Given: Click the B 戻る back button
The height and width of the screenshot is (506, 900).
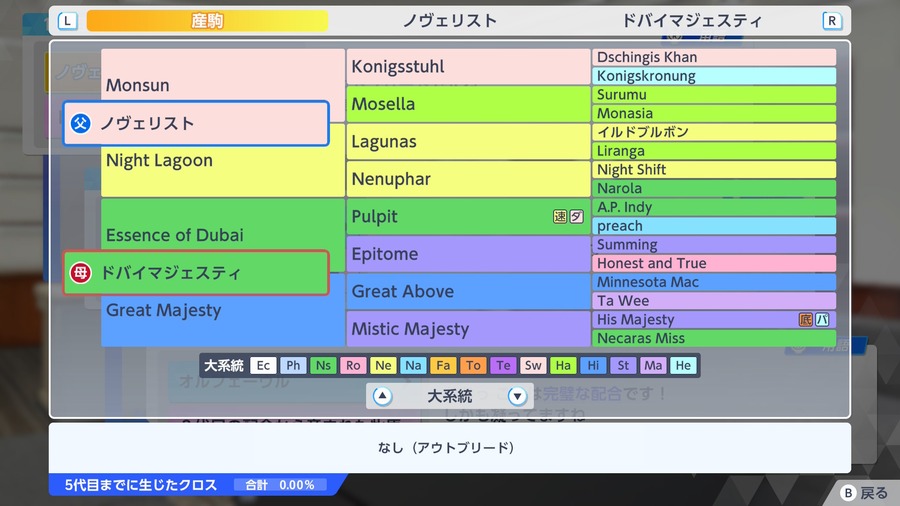Looking at the screenshot, I should [x=864, y=493].
